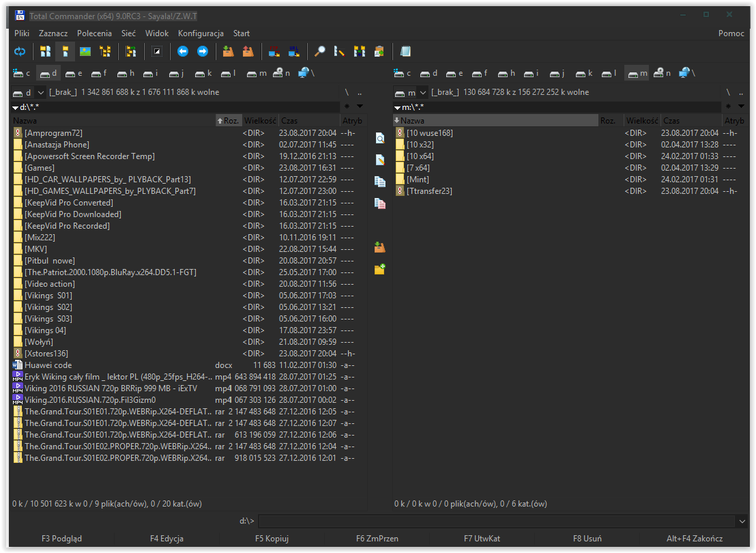Click the move files icon in middle bar

tap(380, 203)
